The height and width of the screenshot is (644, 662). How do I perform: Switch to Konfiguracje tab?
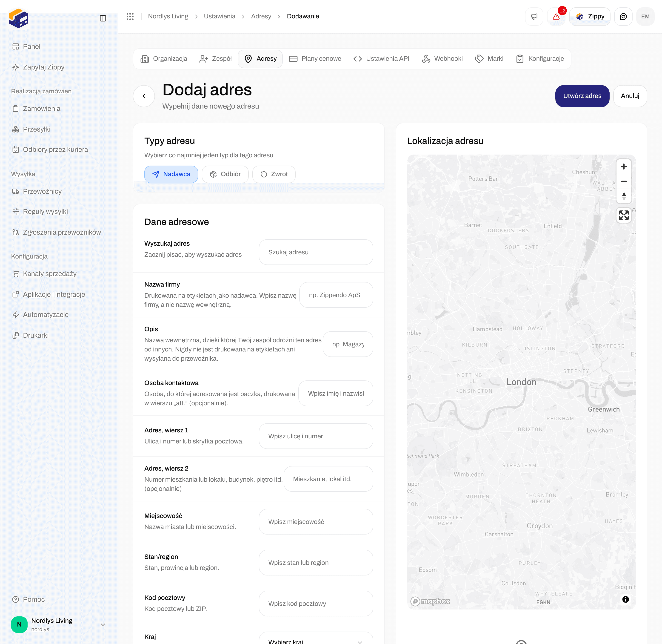point(540,59)
